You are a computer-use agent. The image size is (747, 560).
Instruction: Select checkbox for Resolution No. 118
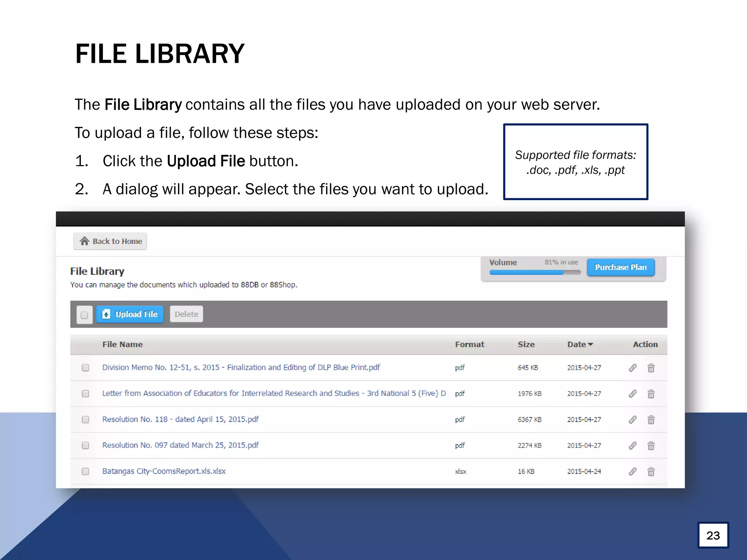(85, 419)
